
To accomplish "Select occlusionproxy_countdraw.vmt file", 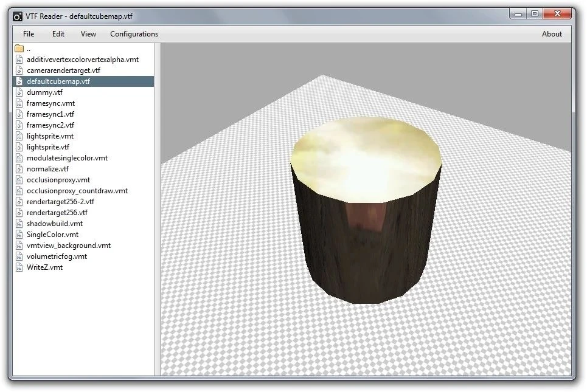I will click(77, 191).
